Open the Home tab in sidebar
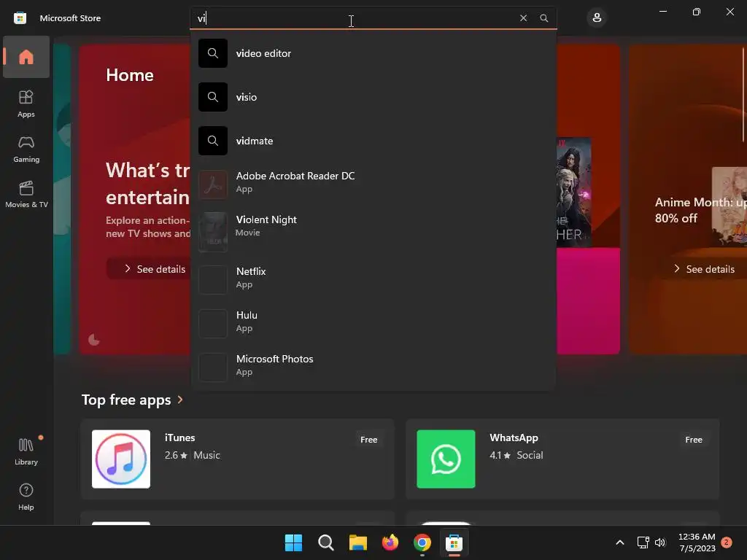Viewport: 747px width, 560px height. coord(26,57)
